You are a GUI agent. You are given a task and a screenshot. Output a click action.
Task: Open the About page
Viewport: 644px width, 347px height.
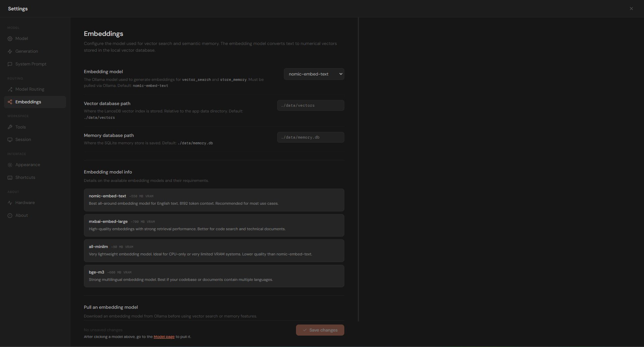pyautogui.click(x=35, y=215)
